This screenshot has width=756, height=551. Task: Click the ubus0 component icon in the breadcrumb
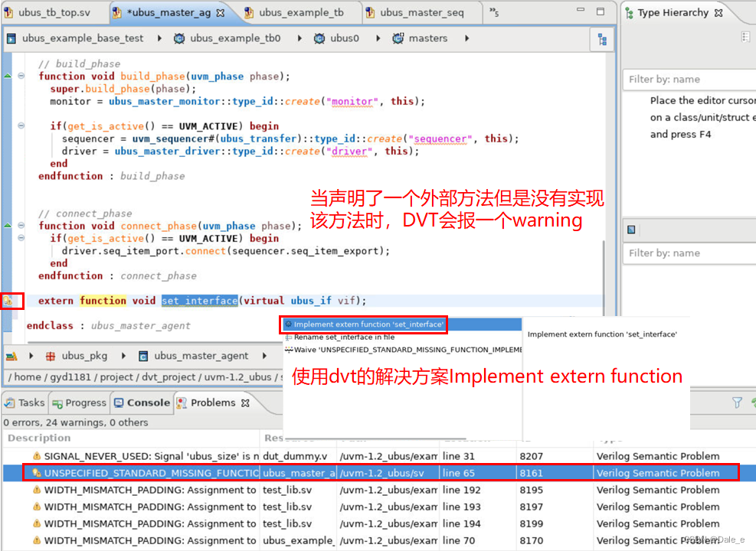point(319,38)
